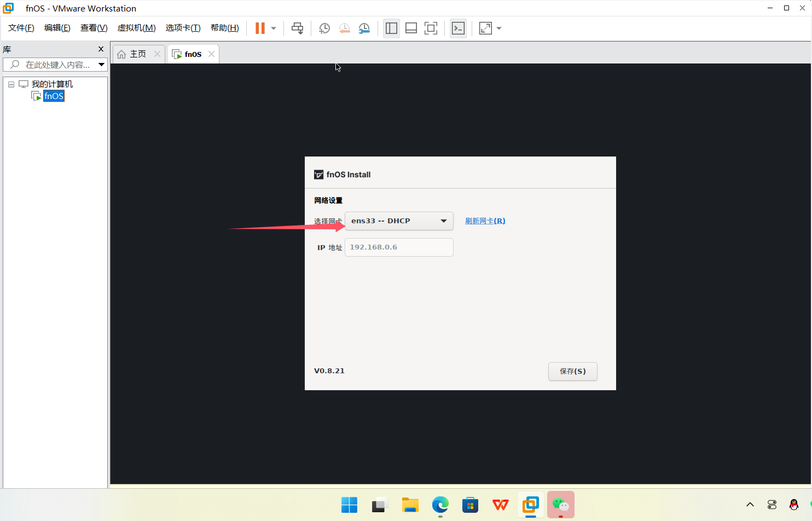Open the 选项卡(T) menu

click(183, 28)
